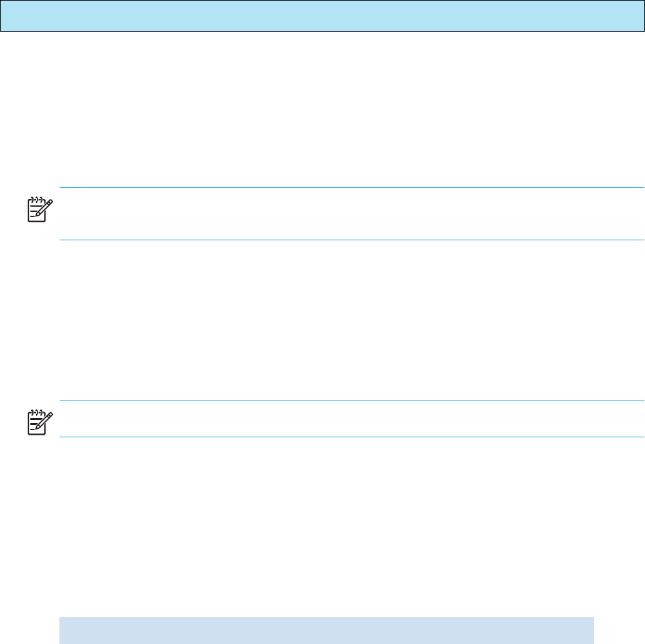Screen dimensions: 645x644
Task: Click blank area between the two notes
Action: (x=323, y=320)
